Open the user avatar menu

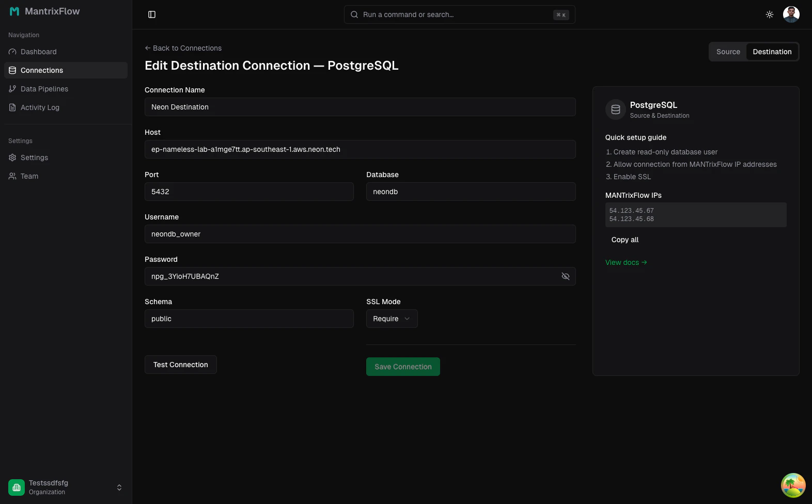pyautogui.click(x=791, y=14)
